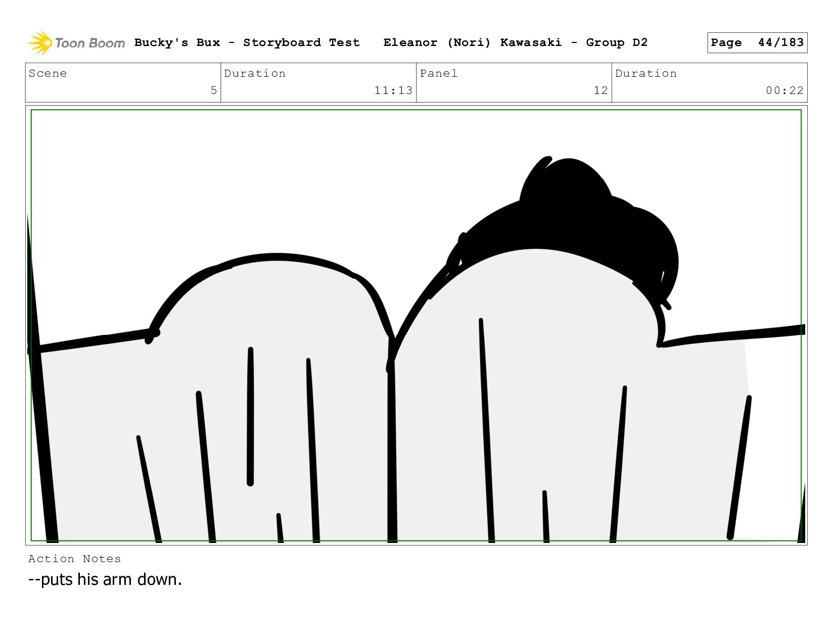Select the panel number 12 value

600,90
